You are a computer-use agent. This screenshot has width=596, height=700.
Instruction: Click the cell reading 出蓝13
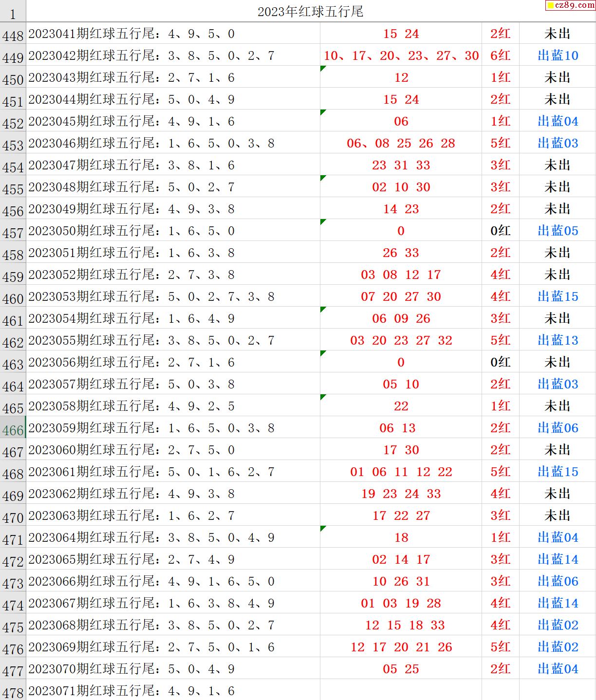(558, 340)
